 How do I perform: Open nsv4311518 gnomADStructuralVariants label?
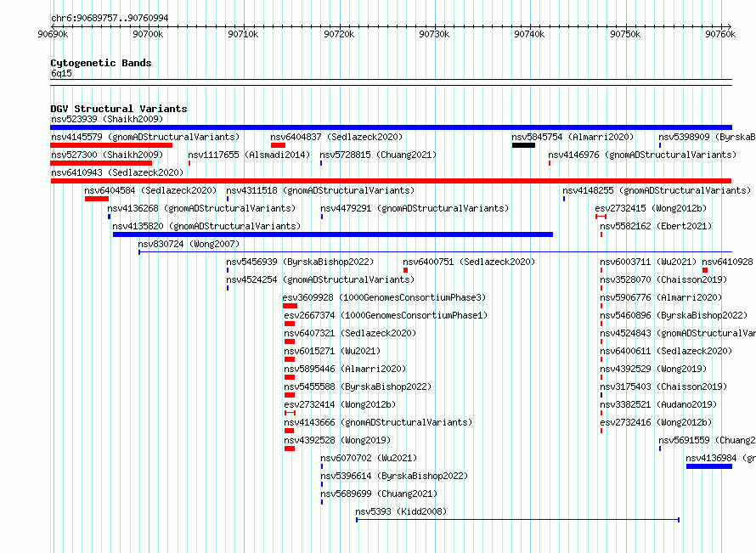[x=320, y=190]
